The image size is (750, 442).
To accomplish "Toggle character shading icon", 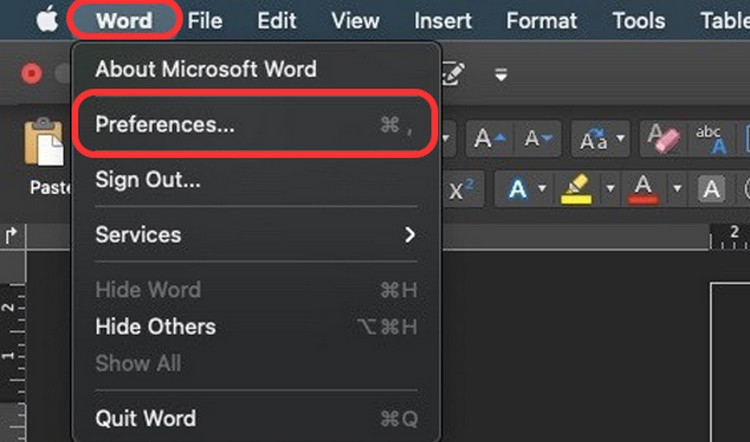I will [711, 189].
